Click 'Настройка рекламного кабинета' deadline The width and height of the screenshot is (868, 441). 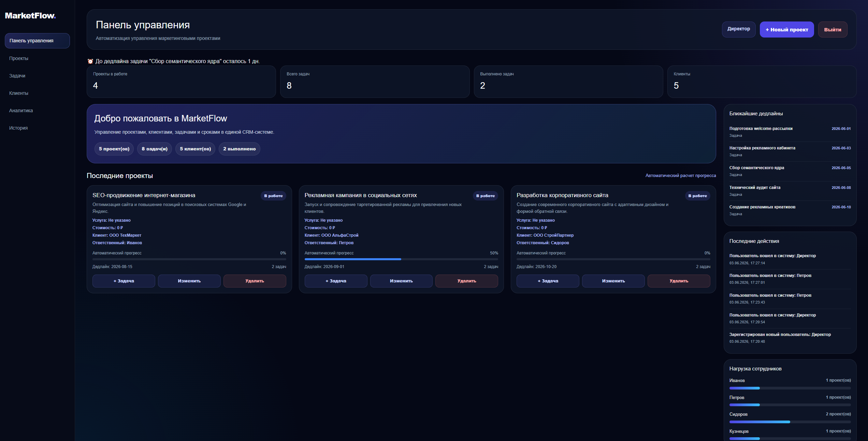point(790,151)
